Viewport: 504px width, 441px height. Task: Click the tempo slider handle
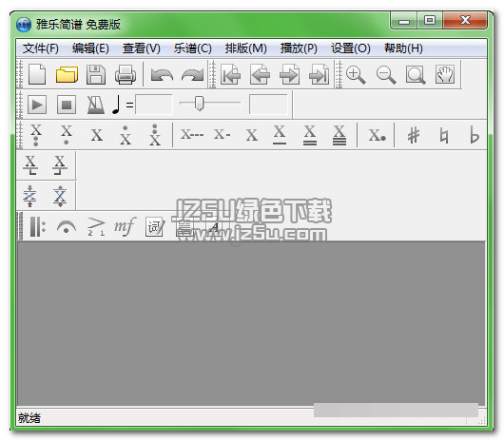[200, 104]
